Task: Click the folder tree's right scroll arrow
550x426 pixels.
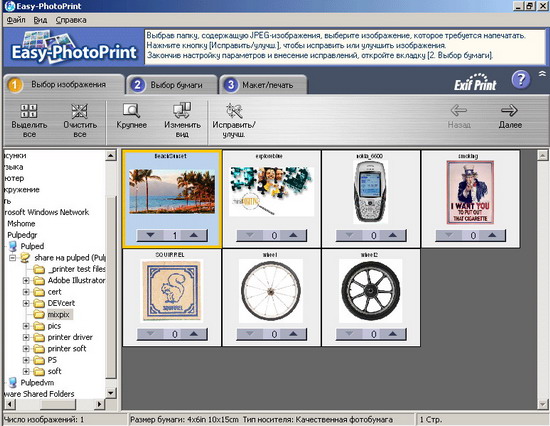Action: click(x=99, y=404)
